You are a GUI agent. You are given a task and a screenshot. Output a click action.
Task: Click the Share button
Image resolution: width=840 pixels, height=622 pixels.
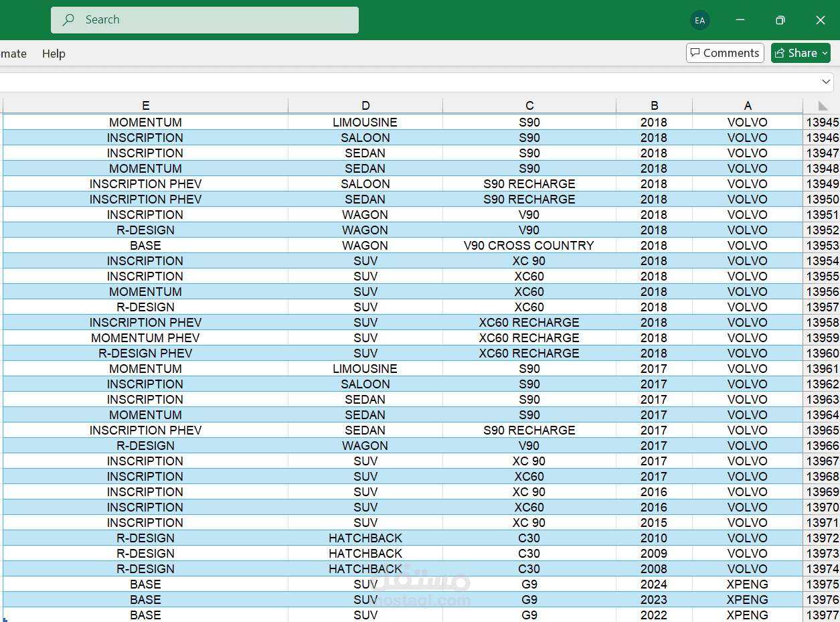tap(795, 53)
